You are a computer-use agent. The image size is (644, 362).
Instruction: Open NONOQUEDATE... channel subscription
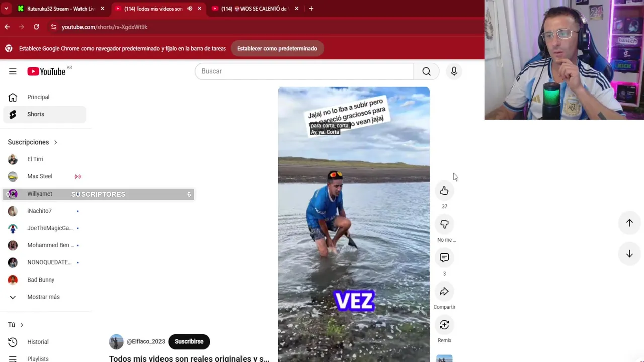(x=44, y=262)
